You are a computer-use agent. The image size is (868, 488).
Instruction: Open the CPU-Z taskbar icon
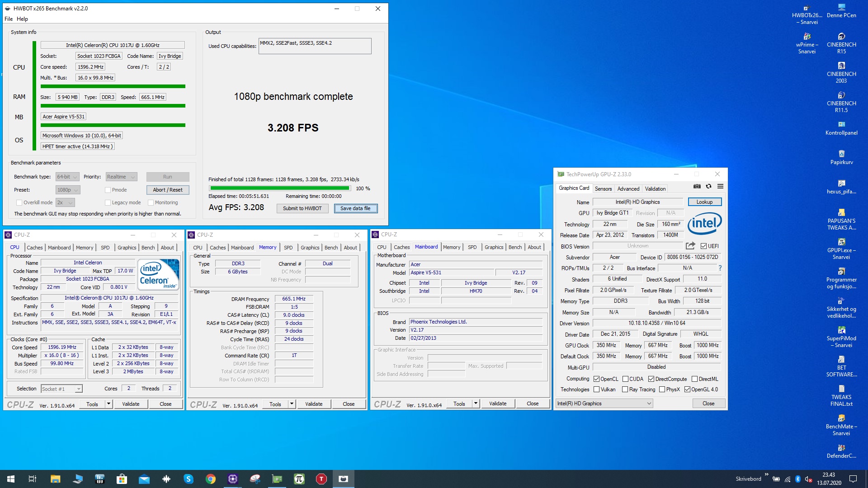point(233,479)
